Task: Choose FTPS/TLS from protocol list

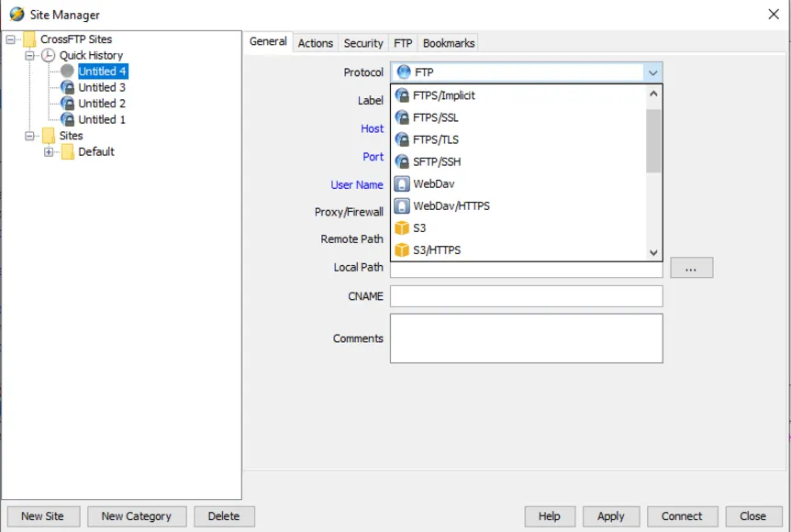Action: 518,139
